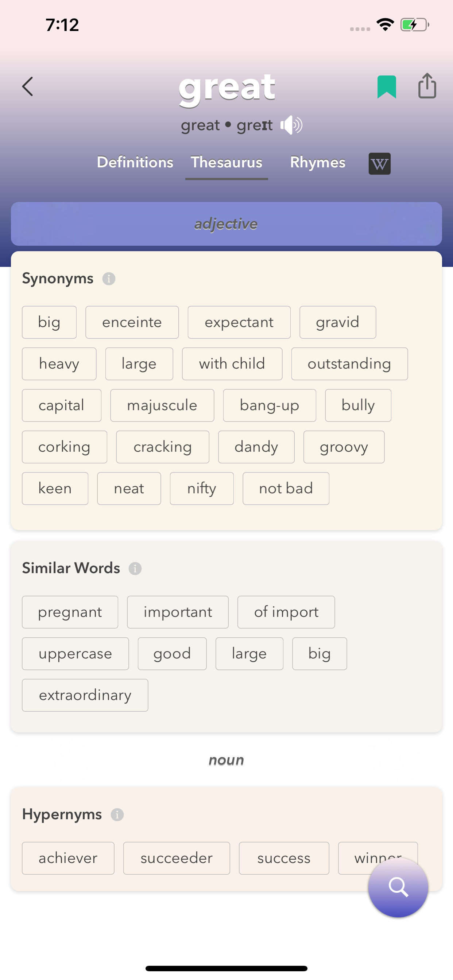Toggle the green bookmark for great
The height and width of the screenshot is (980, 453).
tap(386, 87)
